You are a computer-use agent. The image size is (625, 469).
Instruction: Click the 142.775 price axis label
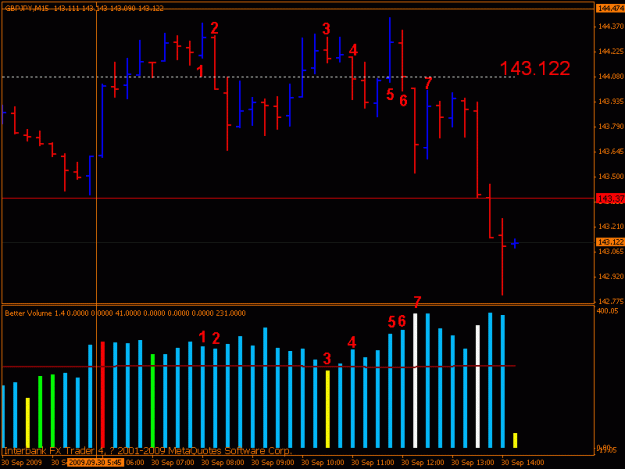tap(611, 302)
